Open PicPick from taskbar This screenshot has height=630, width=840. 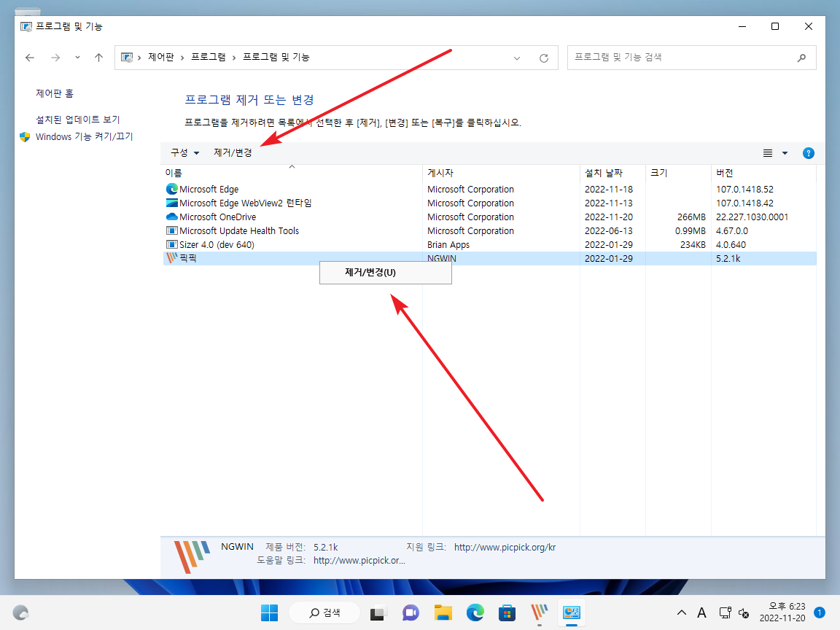click(x=540, y=612)
